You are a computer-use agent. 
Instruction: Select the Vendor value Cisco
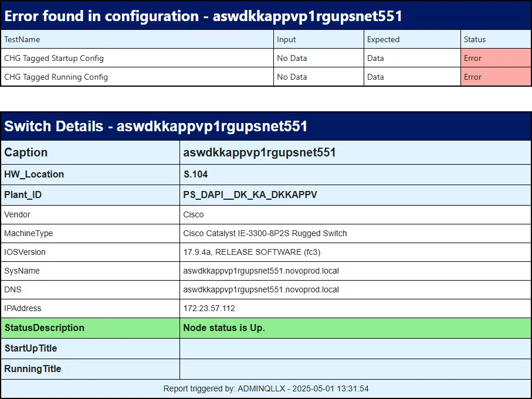pos(194,214)
